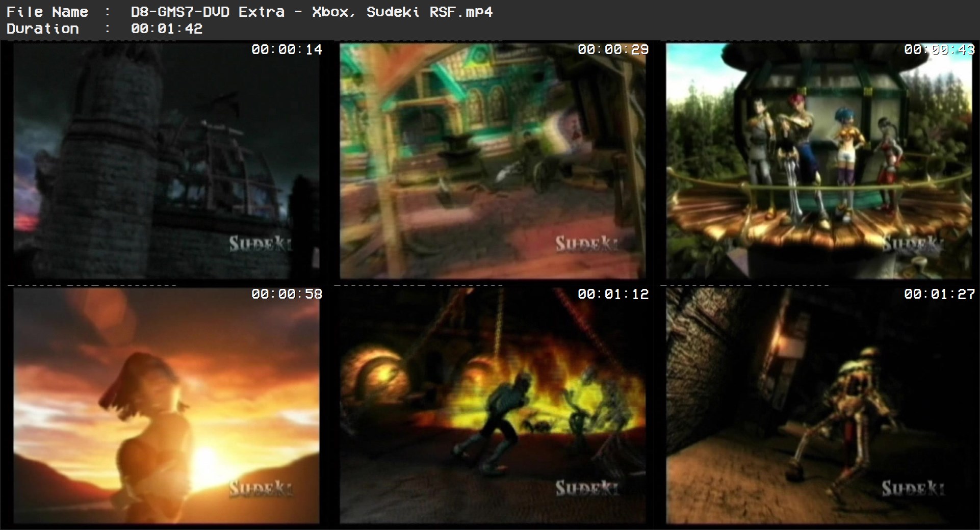Viewport: 980px width, 530px height.
Task: Click the 00:01:27 timestamp
Action: tap(939, 294)
